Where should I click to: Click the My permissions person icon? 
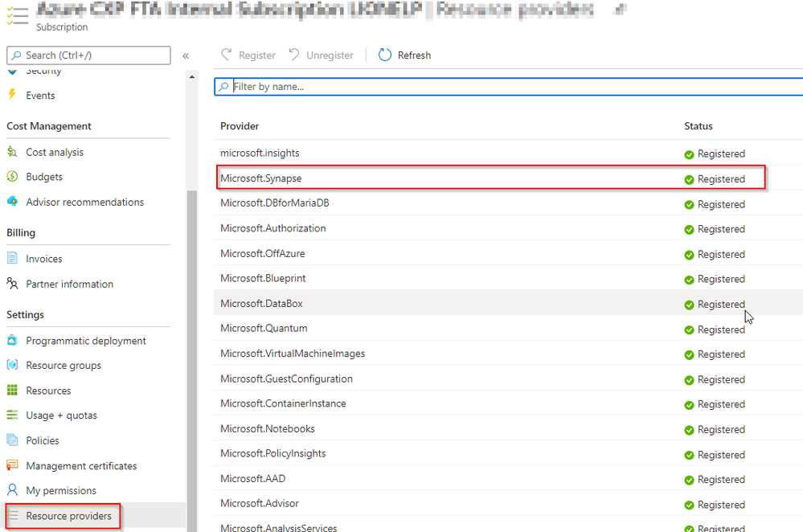[12, 490]
